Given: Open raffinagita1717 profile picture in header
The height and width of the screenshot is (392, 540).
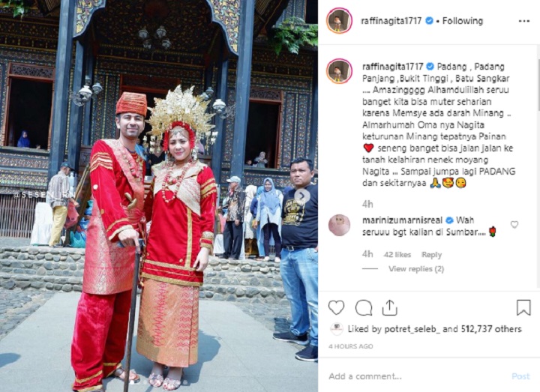Looking at the screenshot, I should coord(339,21).
